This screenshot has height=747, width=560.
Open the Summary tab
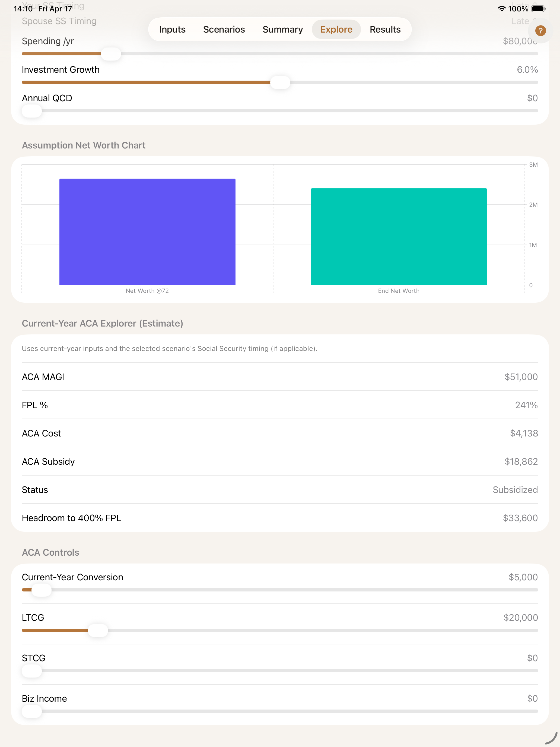point(282,29)
